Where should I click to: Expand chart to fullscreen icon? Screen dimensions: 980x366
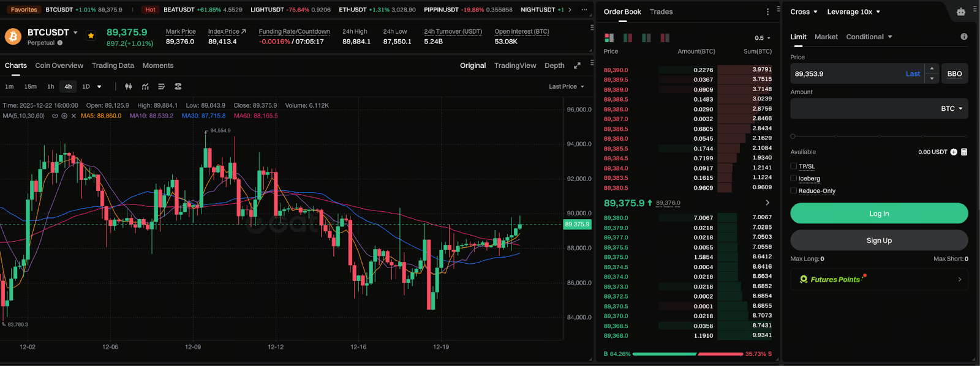click(x=577, y=65)
